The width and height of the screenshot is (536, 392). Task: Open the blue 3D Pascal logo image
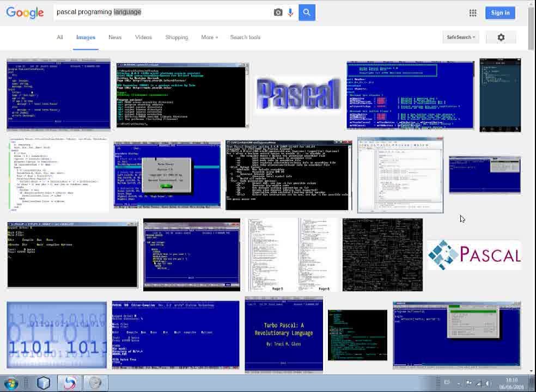coord(298,94)
